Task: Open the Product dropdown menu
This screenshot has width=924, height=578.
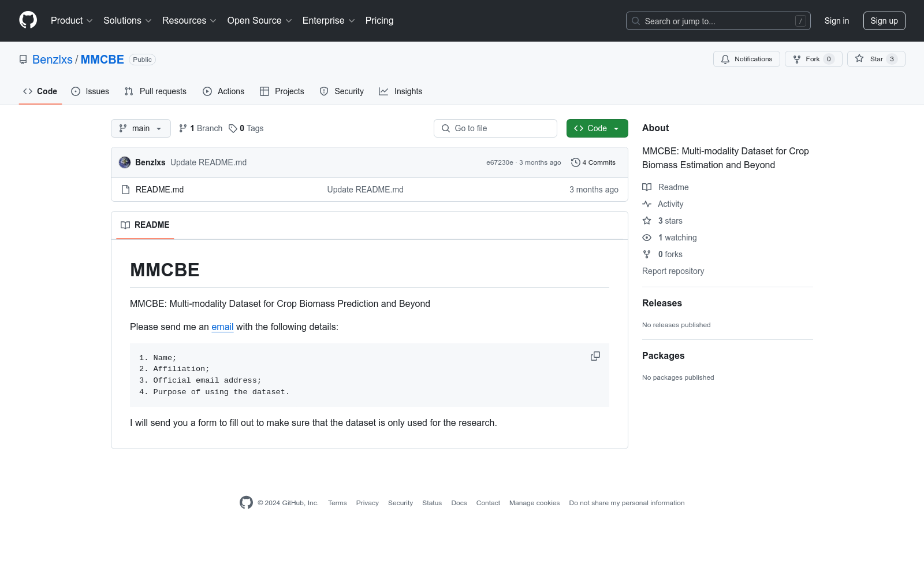Action: coord(72,21)
